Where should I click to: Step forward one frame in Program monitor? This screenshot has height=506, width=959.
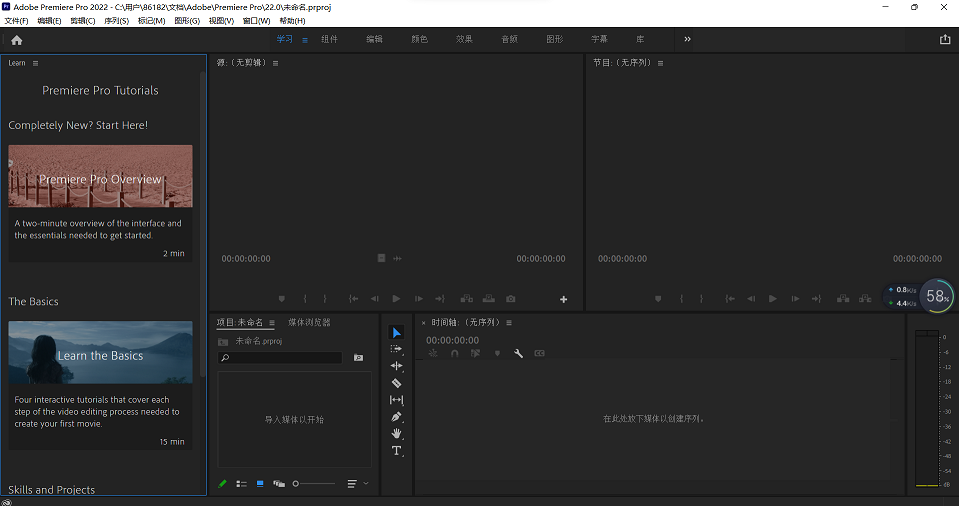tap(795, 299)
